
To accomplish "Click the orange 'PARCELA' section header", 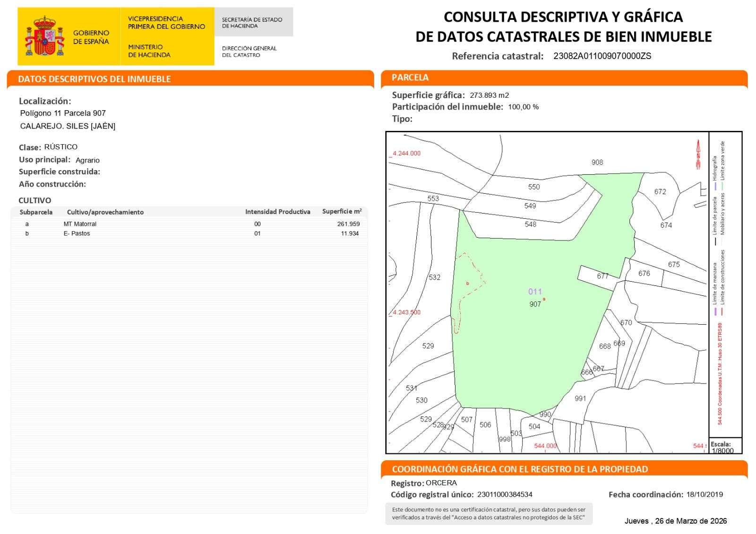I will [x=410, y=78].
